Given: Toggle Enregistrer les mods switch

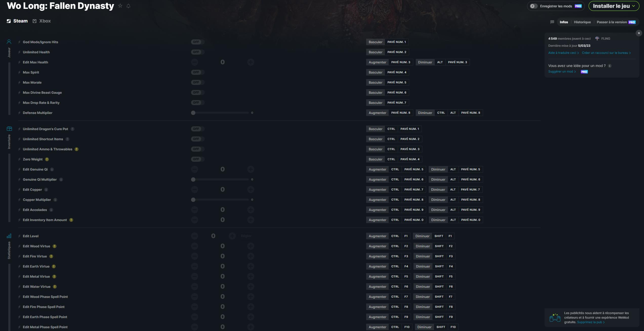Looking at the screenshot, I should 533,6.
